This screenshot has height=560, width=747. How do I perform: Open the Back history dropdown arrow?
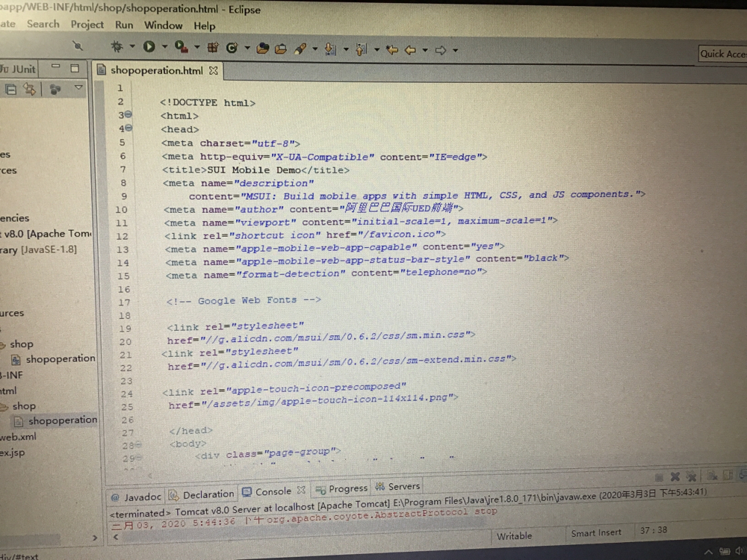tap(425, 49)
